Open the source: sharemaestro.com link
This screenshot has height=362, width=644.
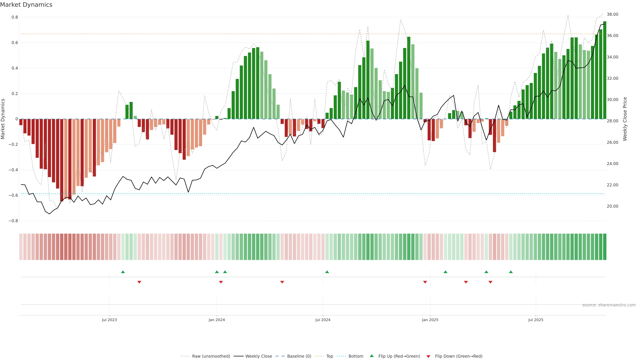coord(609,305)
